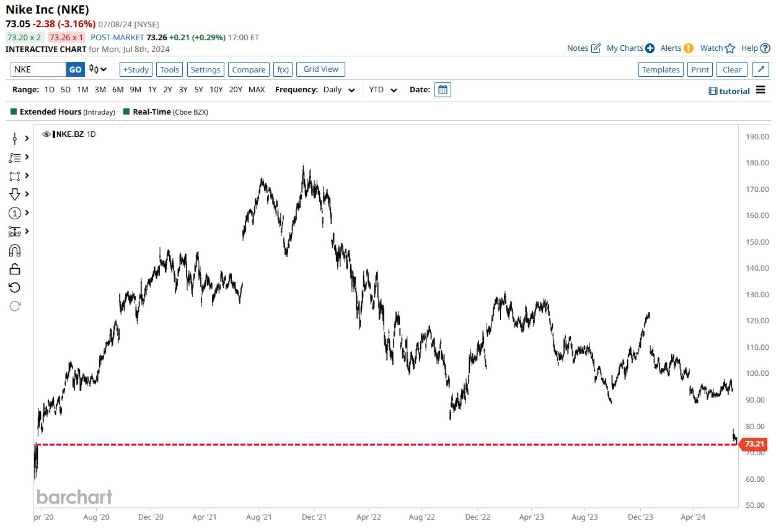Click the unlock drawings padlock icon
Viewport: 776px width, 532px height.
[15, 269]
